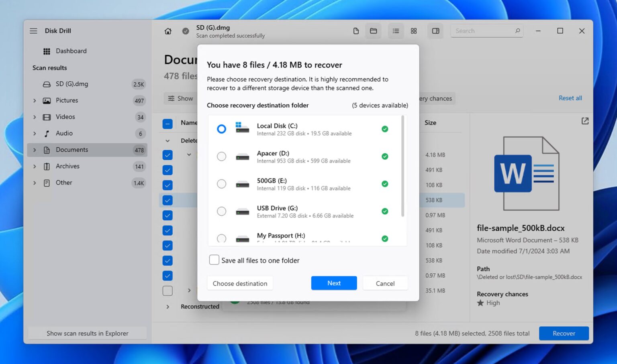Click the Next button in the dialog
617x364 pixels.
click(x=334, y=283)
